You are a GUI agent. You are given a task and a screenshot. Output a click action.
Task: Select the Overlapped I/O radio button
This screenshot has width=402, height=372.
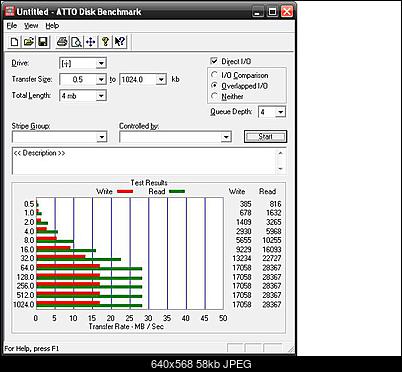(x=214, y=86)
